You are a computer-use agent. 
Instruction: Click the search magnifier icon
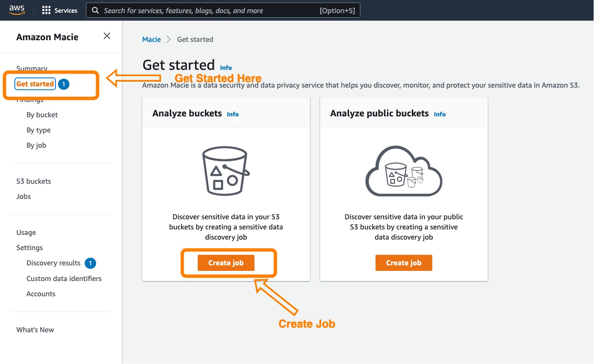(95, 10)
